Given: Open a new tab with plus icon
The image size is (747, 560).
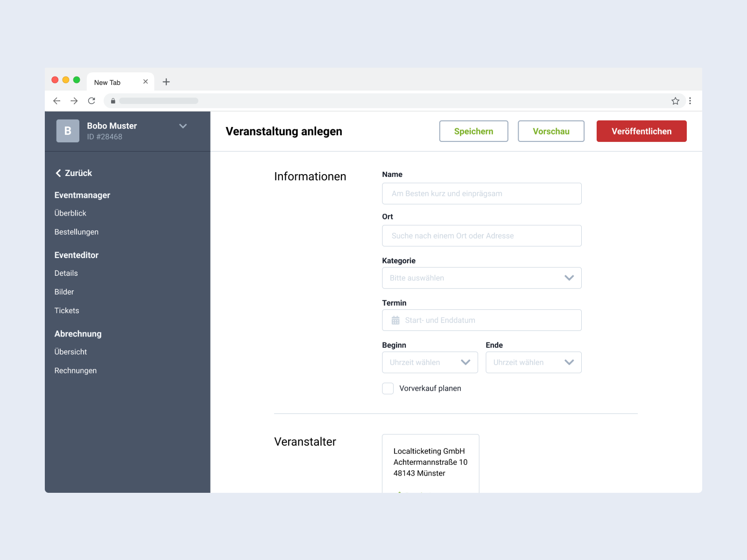Looking at the screenshot, I should (x=166, y=82).
